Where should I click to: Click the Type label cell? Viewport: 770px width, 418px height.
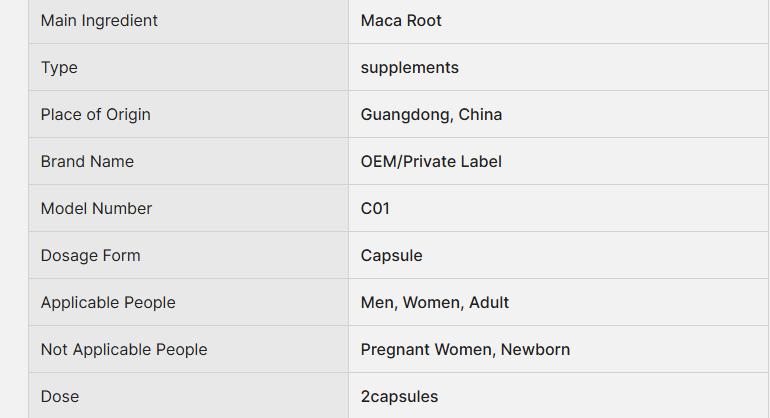(x=59, y=68)
